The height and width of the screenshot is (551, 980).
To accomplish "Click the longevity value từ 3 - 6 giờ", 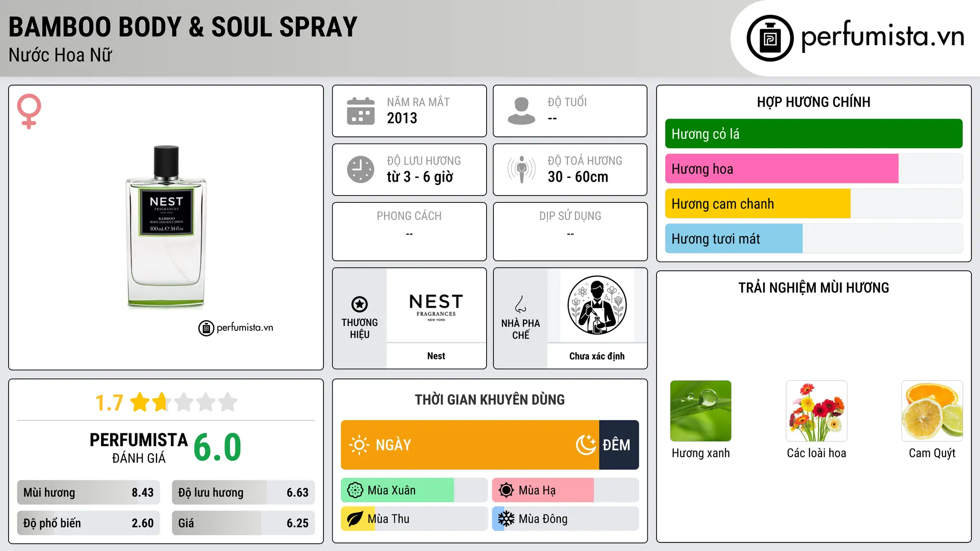I will click(420, 177).
